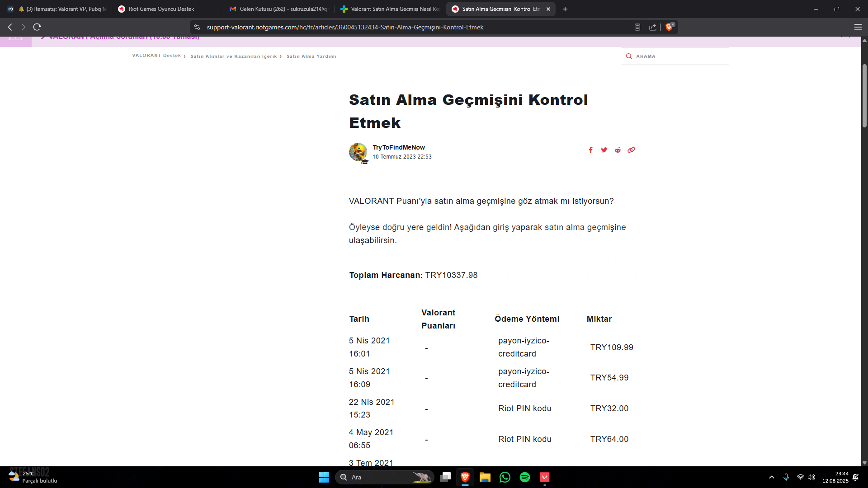Screen dimensions: 868x488
Task: Click the address bar URL
Action: [x=345, y=27]
